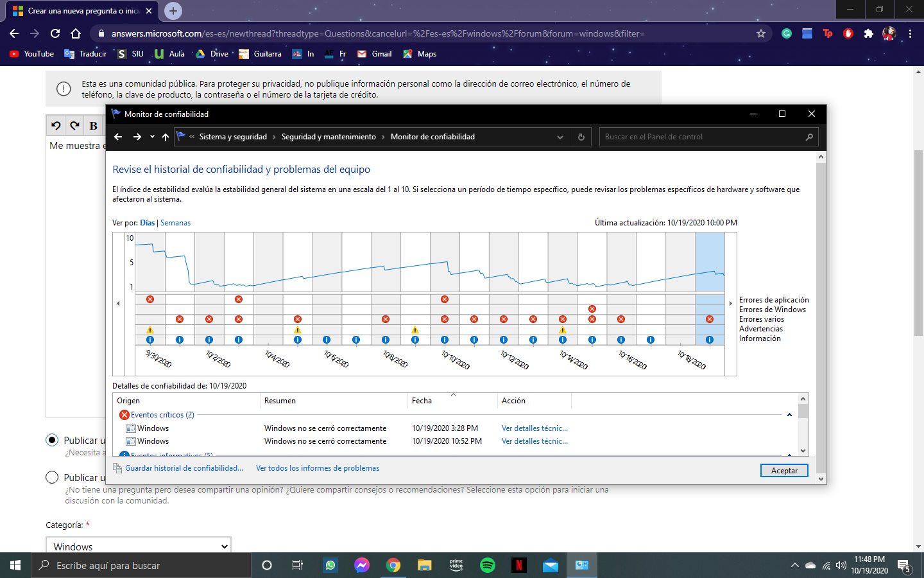Viewport: 924px width, 578px height.
Task: Open the Gmail bookmark
Action: [374, 54]
